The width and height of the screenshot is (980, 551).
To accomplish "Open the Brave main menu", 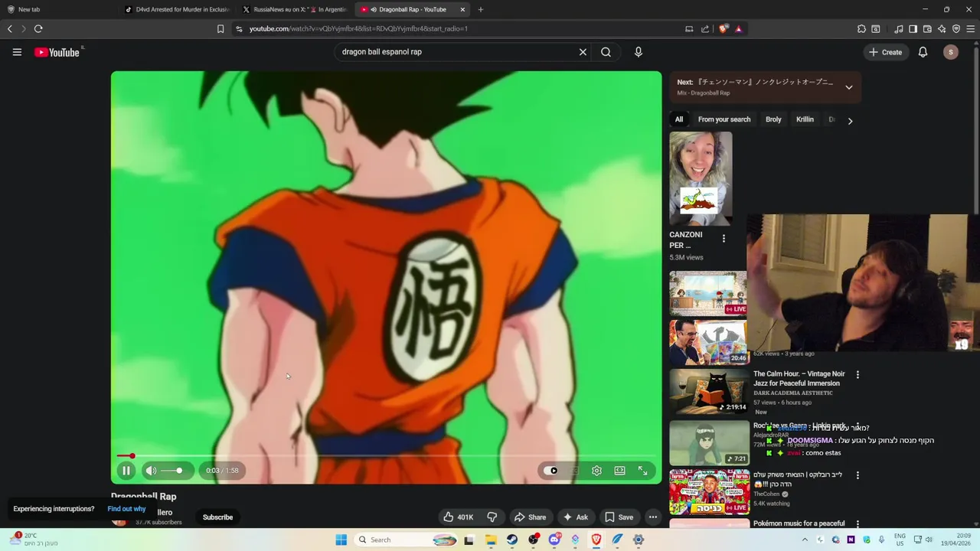I will click(971, 29).
